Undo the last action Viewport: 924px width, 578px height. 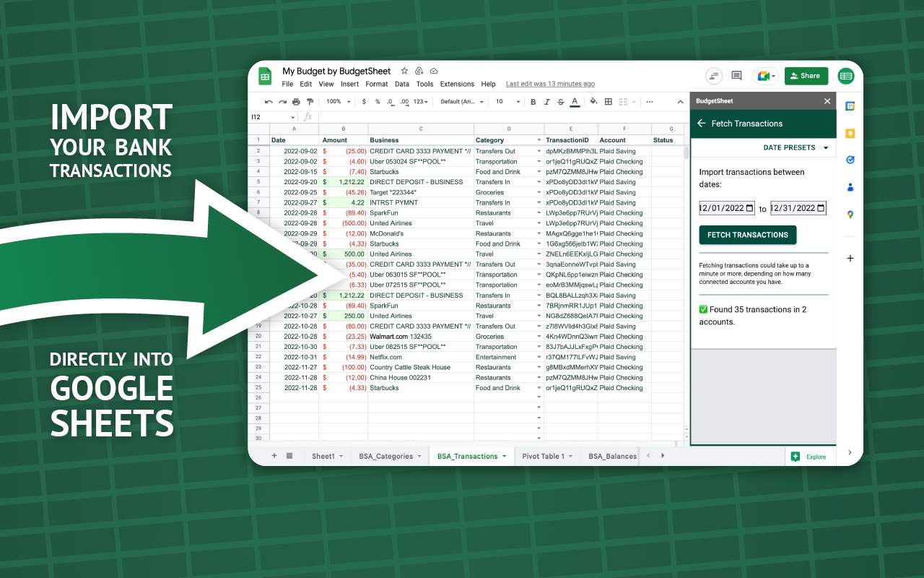click(x=269, y=101)
